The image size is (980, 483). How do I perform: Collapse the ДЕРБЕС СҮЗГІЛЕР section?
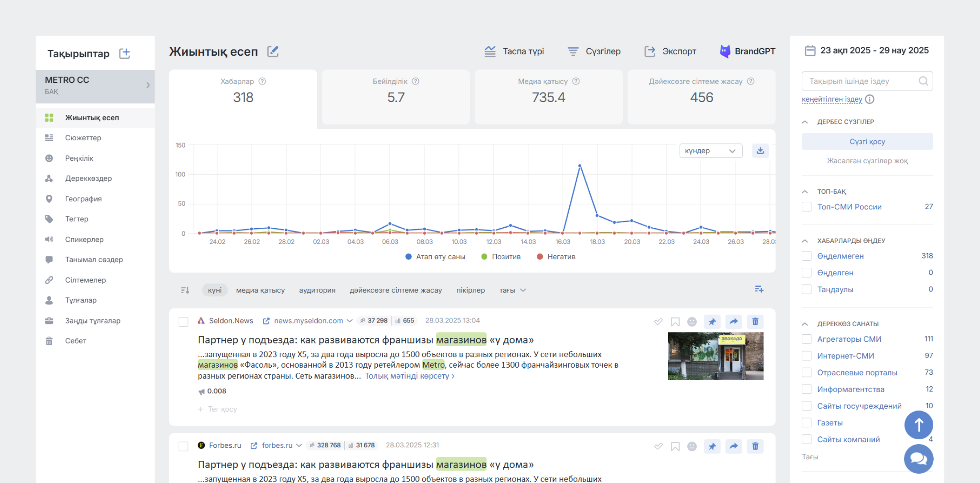804,122
